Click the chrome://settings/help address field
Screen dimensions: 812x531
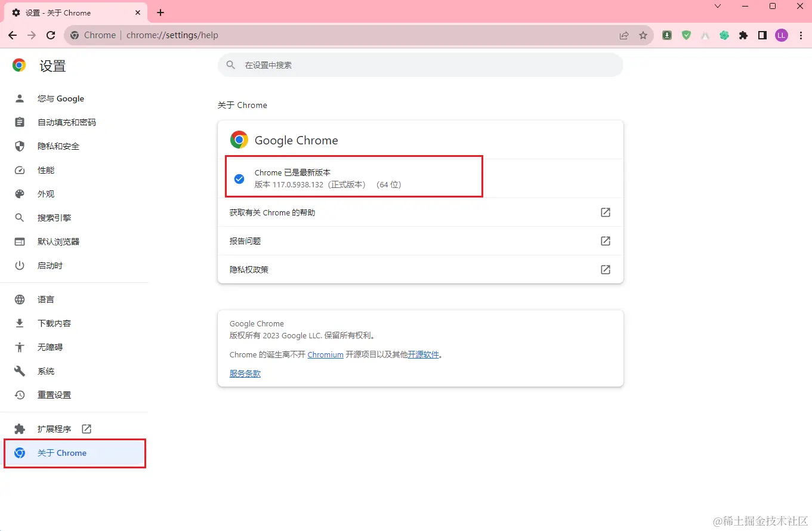(172, 35)
